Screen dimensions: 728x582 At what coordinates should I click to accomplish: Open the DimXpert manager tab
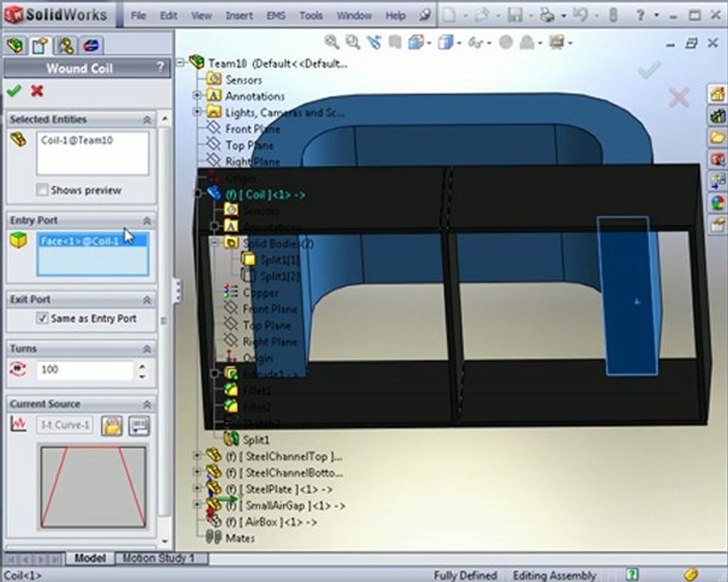click(91, 45)
